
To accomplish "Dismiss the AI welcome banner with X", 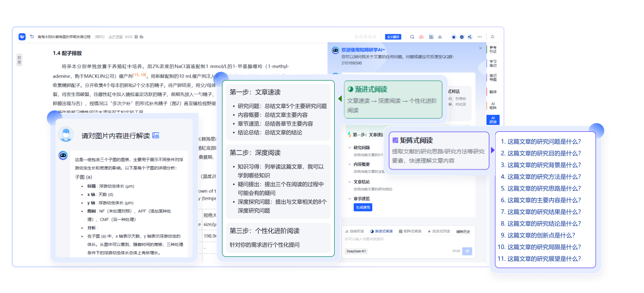I will (x=480, y=48).
